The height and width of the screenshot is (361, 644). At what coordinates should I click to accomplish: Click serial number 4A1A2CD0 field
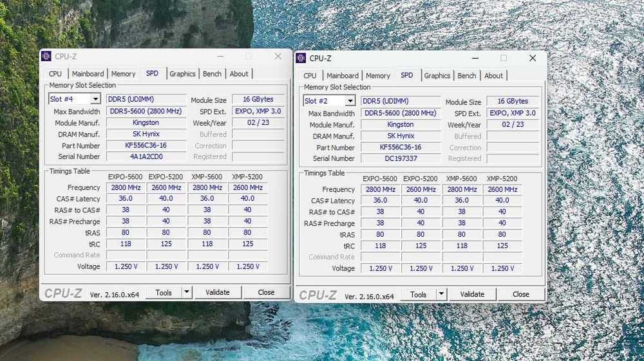pyautogui.click(x=146, y=157)
